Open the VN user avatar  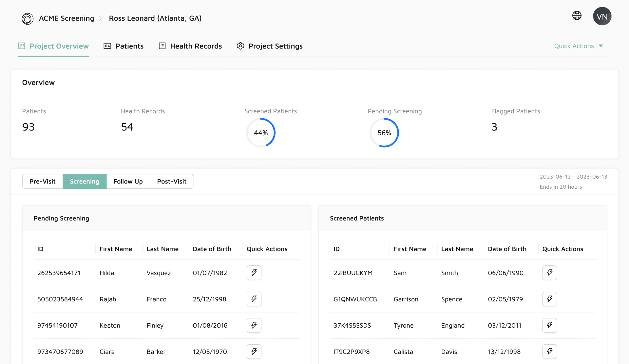(602, 16)
